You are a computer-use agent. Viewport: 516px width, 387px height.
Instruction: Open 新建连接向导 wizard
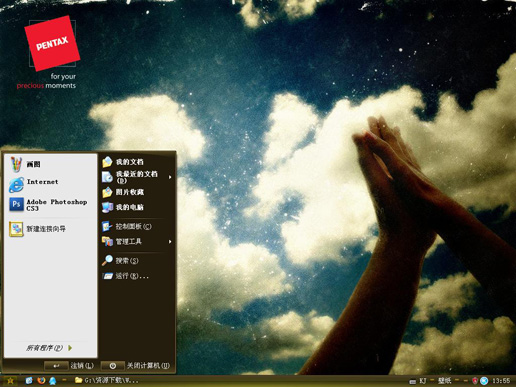click(x=50, y=229)
